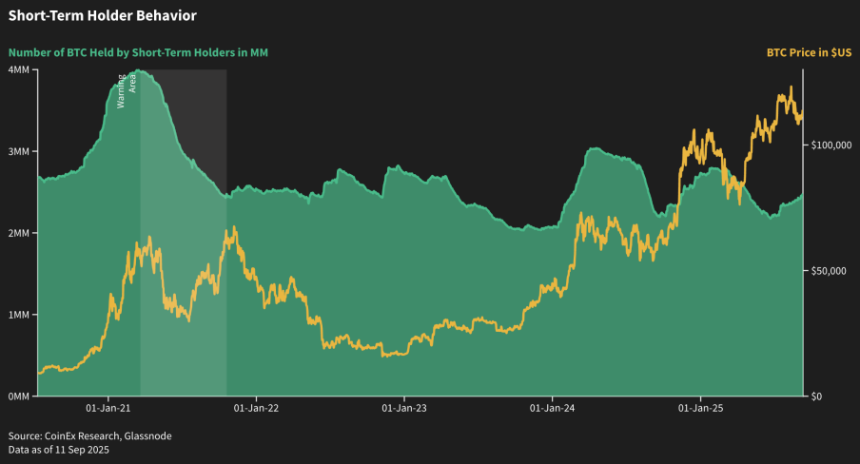Screen dimensions: 860x464
Task: Click the $100,000 right axis label
Action: [831, 146]
